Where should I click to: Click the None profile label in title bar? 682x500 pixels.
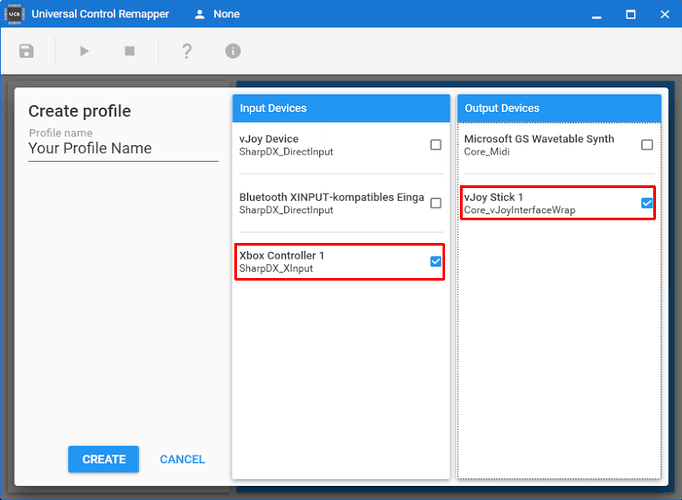coord(226,14)
